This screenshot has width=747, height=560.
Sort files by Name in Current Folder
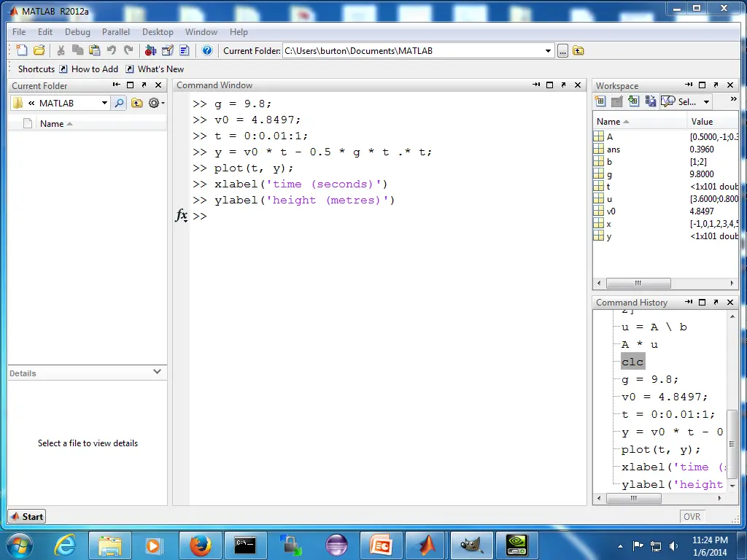click(56, 124)
